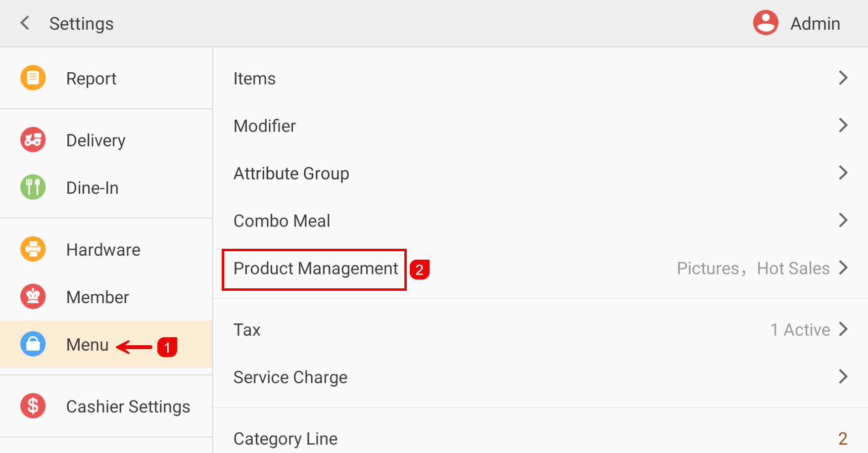Open the Tax settings showing 1 Active

point(539,329)
